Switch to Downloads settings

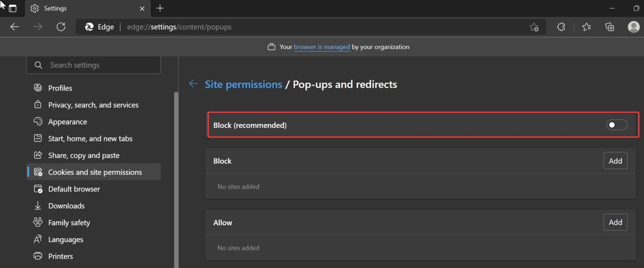(x=66, y=206)
